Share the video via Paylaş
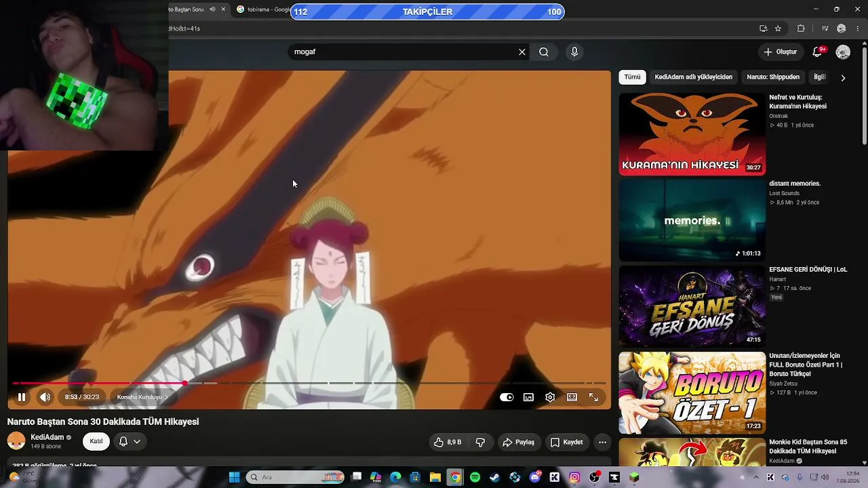Screen dimensions: 868x488 [519, 442]
